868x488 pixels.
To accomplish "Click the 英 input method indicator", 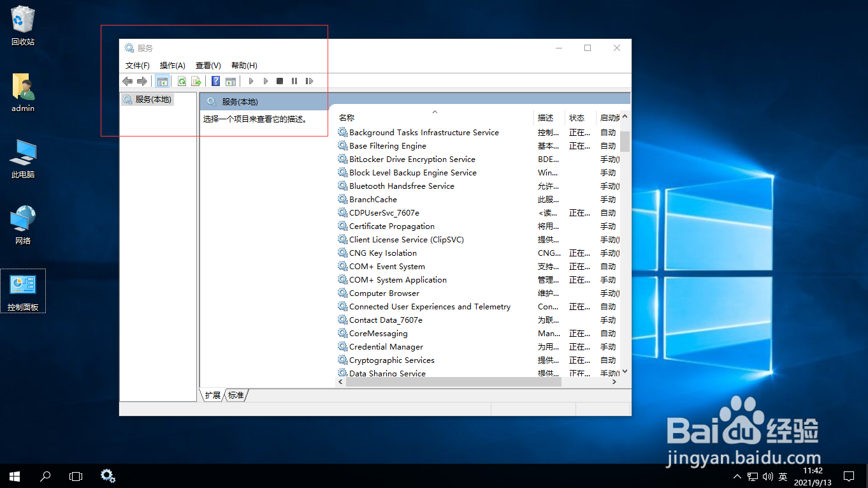I will pos(783,477).
